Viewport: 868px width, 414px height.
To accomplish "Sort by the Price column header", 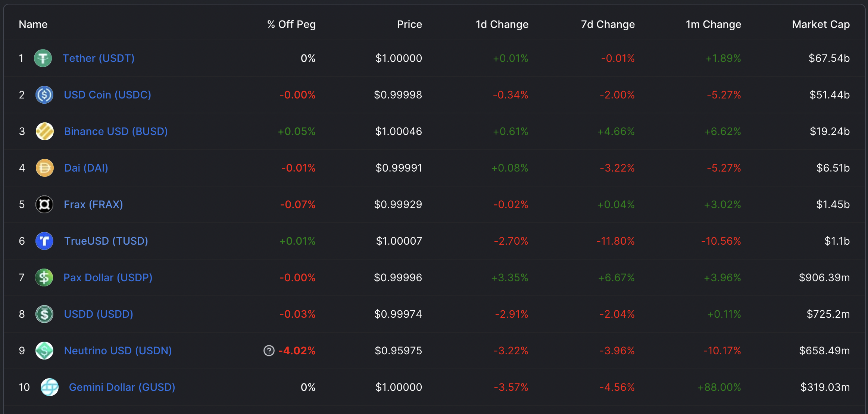I will (409, 24).
